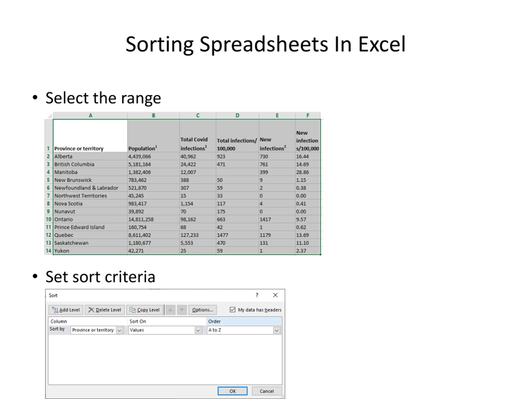The height and width of the screenshot is (399, 532).
Task: Click the Add Level button
Action: pyautogui.click(x=66, y=310)
